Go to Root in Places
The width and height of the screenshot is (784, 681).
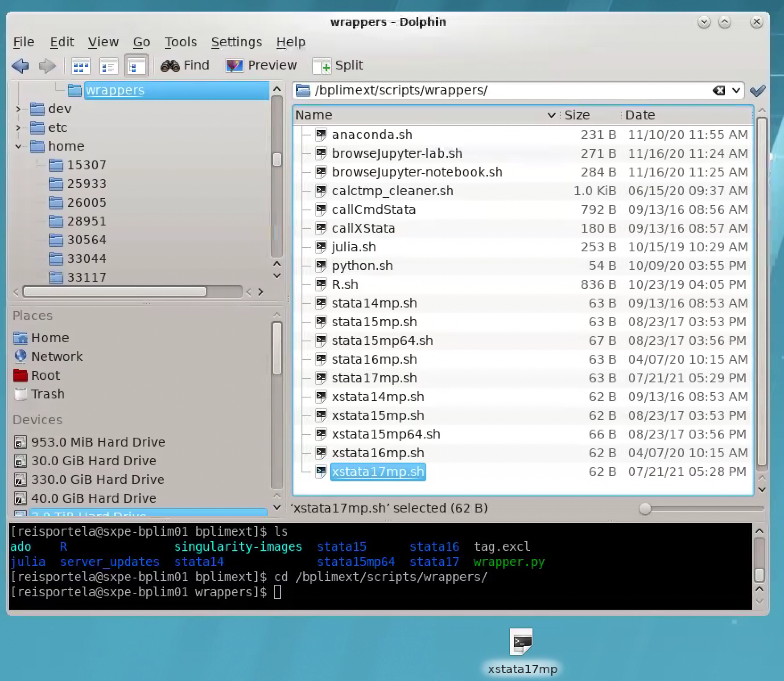pos(45,375)
